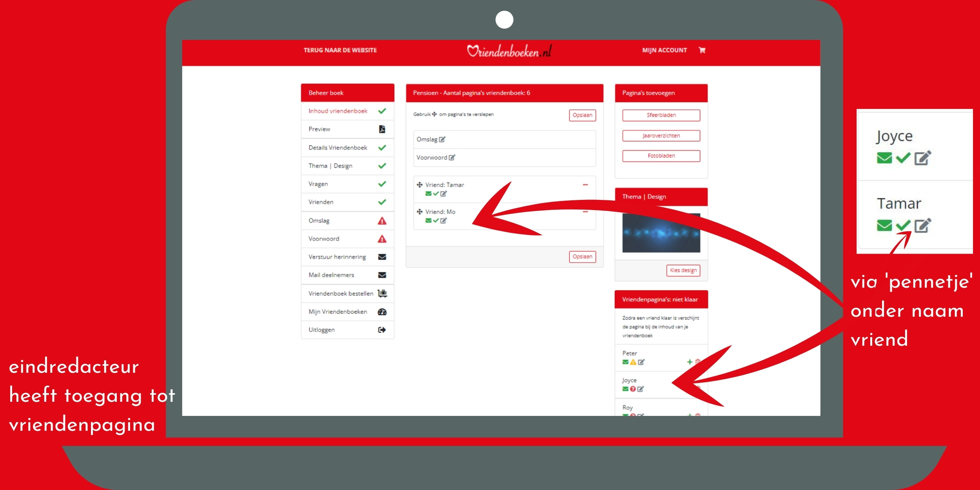Click the green envelope under Vriend: Mo
Viewport: 980px width, 490px height.
point(428,221)
